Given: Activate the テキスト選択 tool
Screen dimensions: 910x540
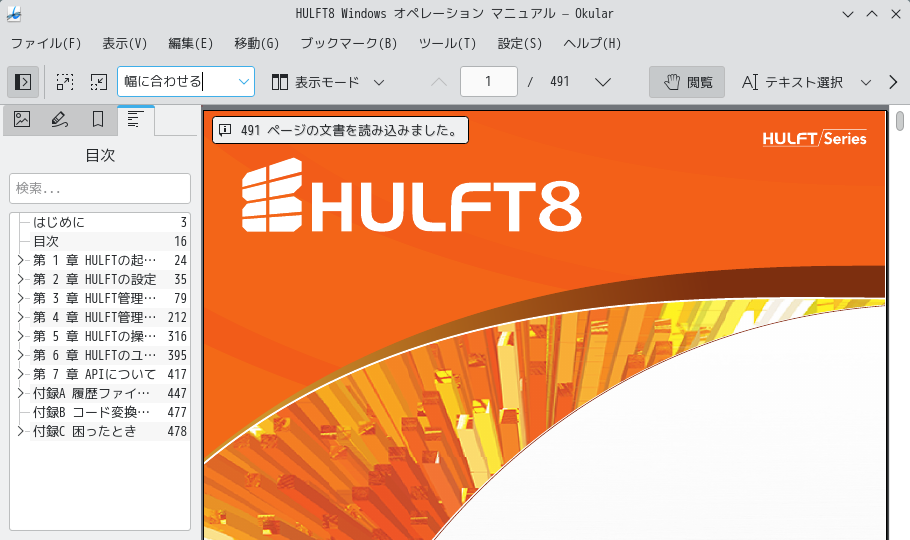Looking at the screenshot, I should coord(792,82).
